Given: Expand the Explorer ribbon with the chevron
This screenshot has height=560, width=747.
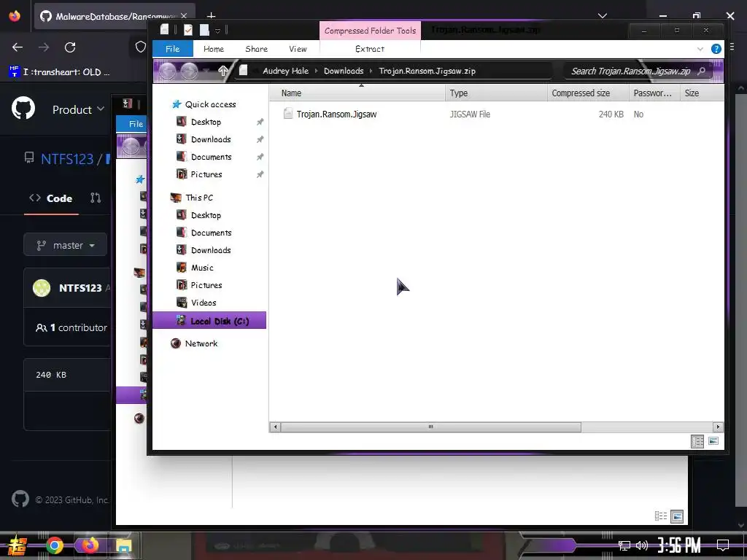Looking at the screenshot, I should pyautogui.click(x=700, y=49).
